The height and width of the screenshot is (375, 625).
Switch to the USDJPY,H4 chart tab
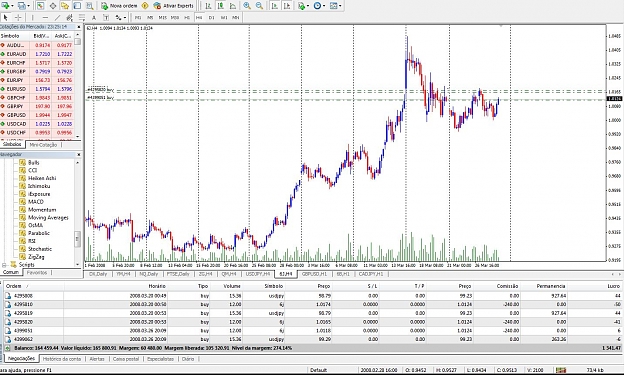(x=258, y=274)
